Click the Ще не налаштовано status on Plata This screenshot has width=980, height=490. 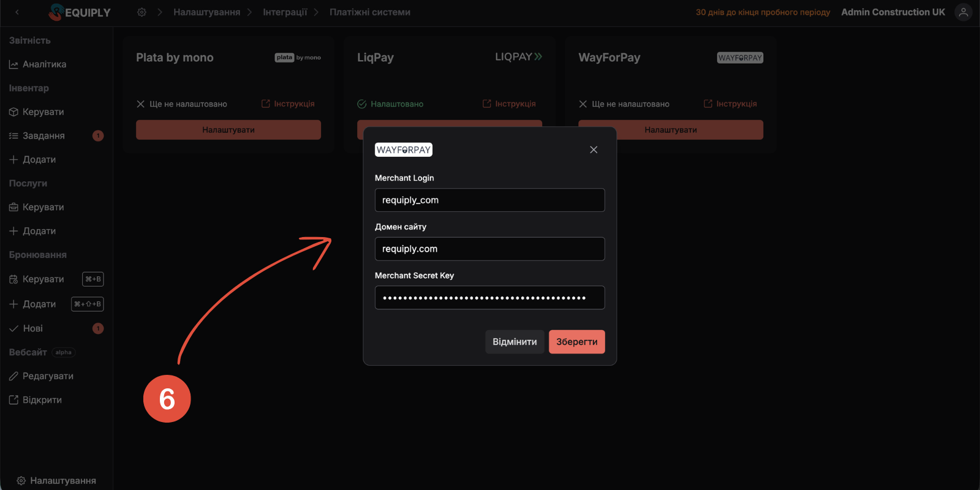point(182,104)
